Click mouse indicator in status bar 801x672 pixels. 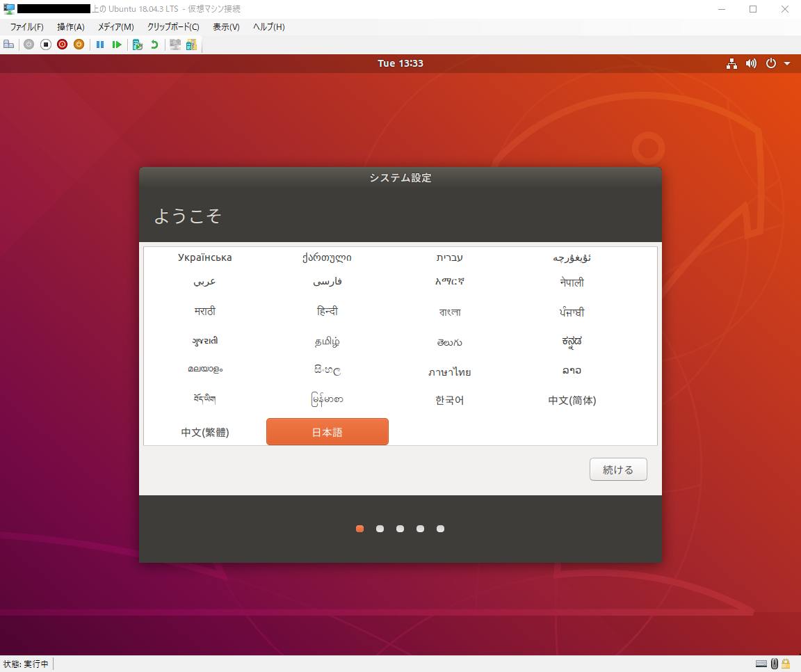[x=775, y=664]
